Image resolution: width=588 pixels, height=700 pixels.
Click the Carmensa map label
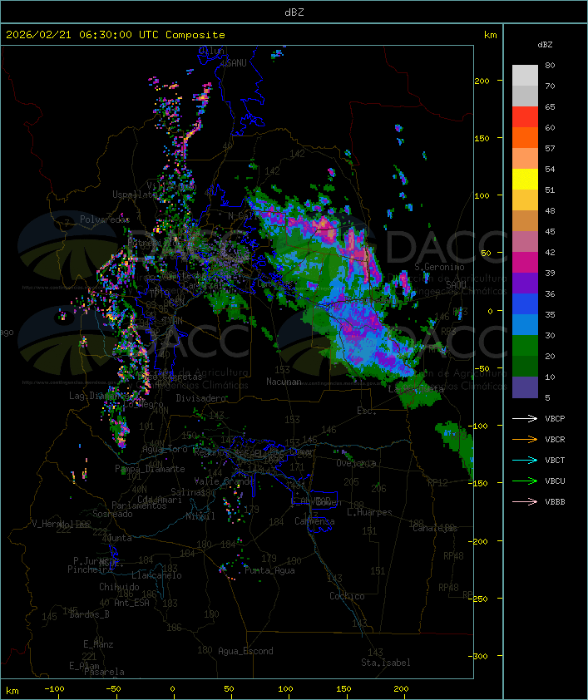(x=314, y=521)
